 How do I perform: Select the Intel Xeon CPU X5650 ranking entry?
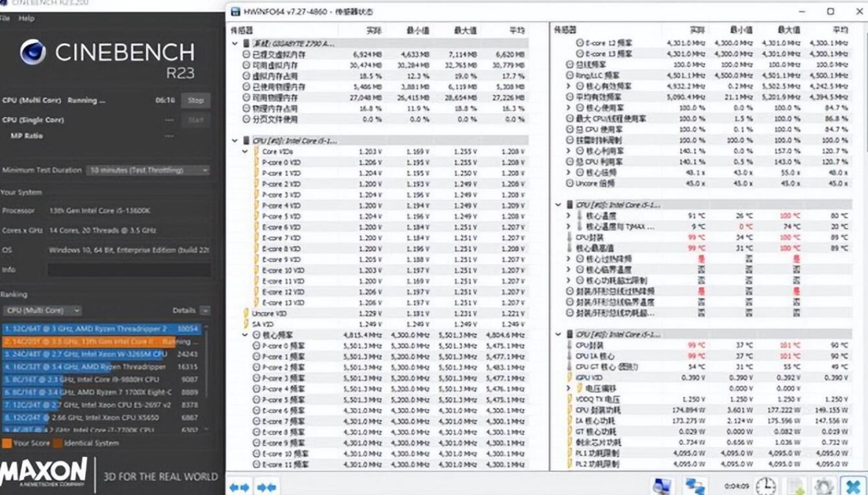(x=102, y=418)
